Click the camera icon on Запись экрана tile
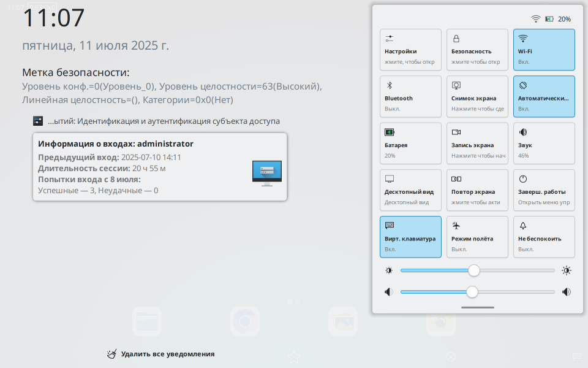This screenshot has height=368, width=588. (x=456, y=132)
